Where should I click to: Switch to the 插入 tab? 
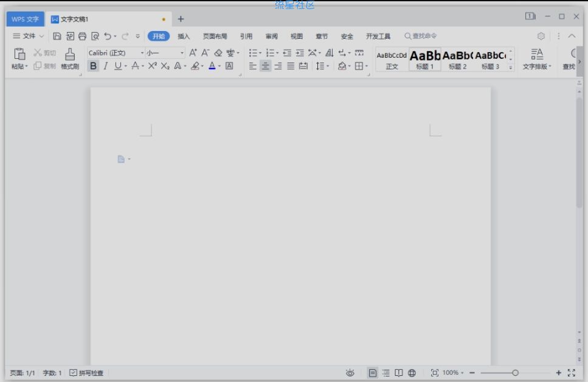click(184, 36)
